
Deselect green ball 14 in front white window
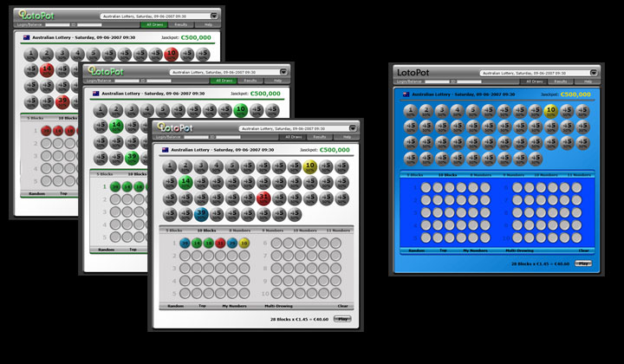[185, 182]
